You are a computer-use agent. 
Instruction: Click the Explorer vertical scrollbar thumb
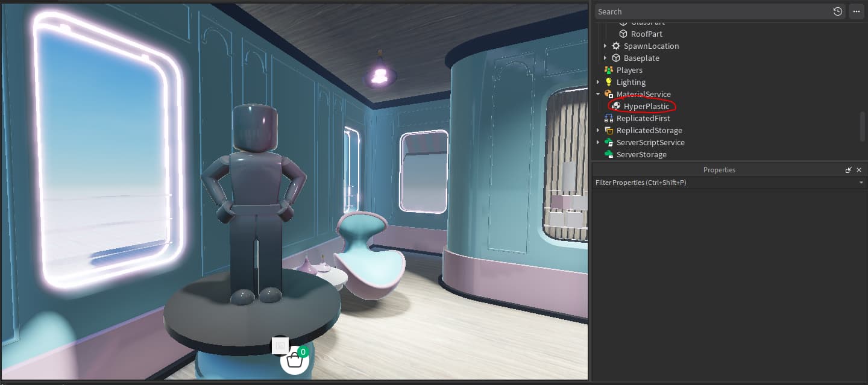click(x=863, y=126)
